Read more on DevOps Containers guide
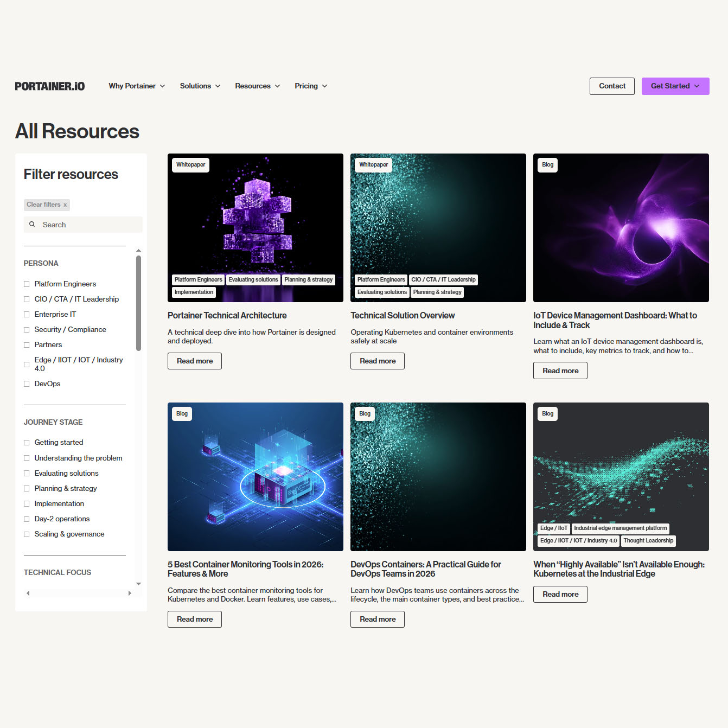728x728 pixels. [378, 619]
